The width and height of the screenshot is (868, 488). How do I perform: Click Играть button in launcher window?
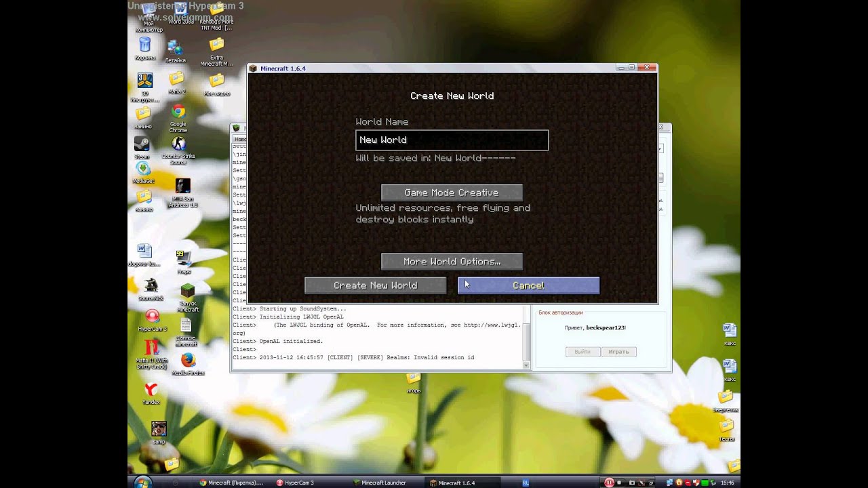click(618, 352)
